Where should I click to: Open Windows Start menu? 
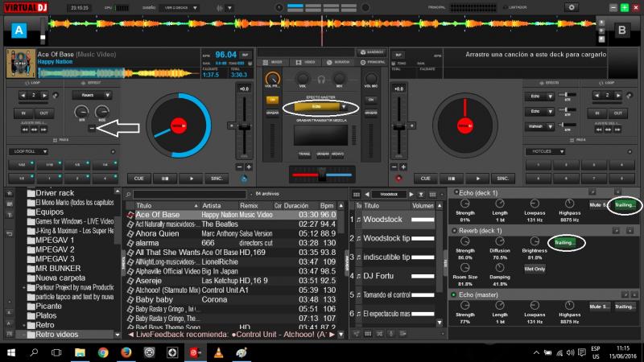[11, 352]
